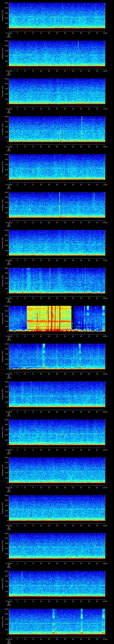Viewport: 114px width, 644px height.
Task: Click the 31:00 end time label
Action: (x=105, y=639)
